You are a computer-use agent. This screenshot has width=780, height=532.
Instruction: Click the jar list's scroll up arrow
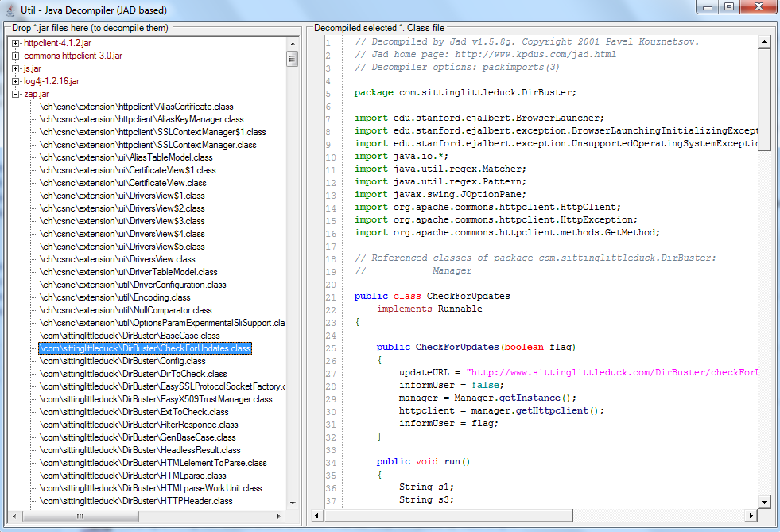pos(293,42)
